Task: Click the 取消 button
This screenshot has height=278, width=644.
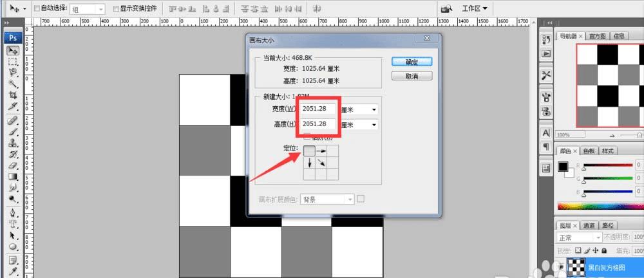Action: coord(412,76)
